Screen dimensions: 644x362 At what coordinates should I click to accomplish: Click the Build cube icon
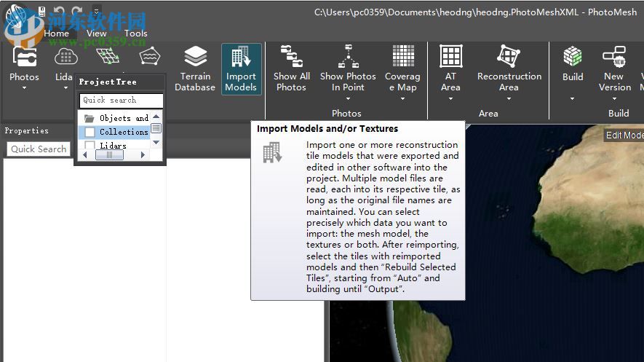[x=573, y=57]
